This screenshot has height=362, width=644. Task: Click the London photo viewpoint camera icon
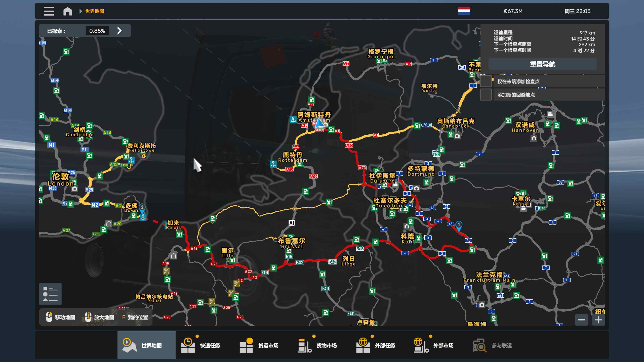(74, 189)
